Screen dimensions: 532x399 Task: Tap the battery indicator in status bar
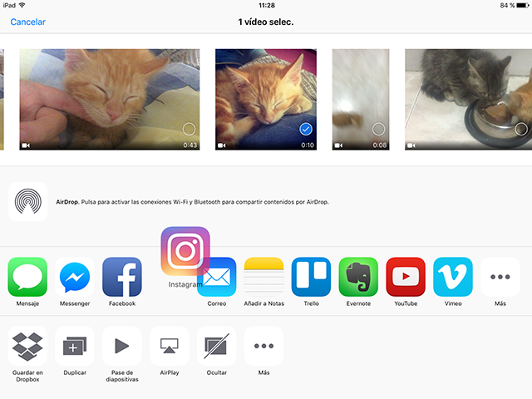523,6
